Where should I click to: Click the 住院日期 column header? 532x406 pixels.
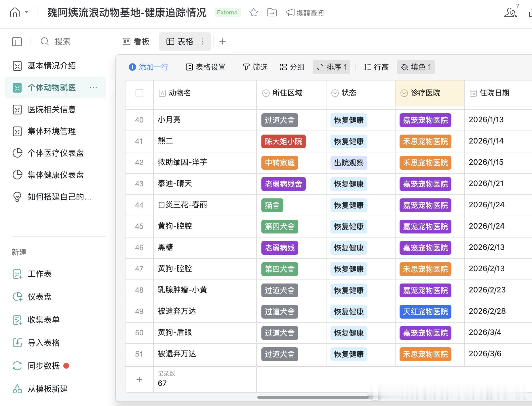(498, 93)
